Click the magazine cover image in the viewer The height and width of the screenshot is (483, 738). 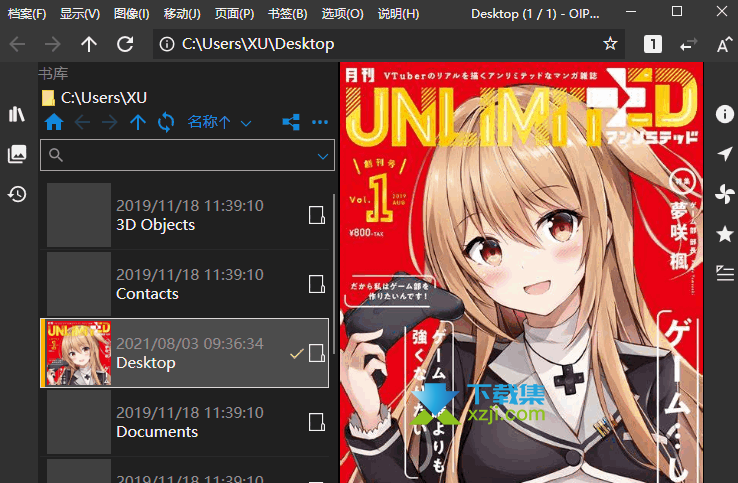[x=521, y=272]
